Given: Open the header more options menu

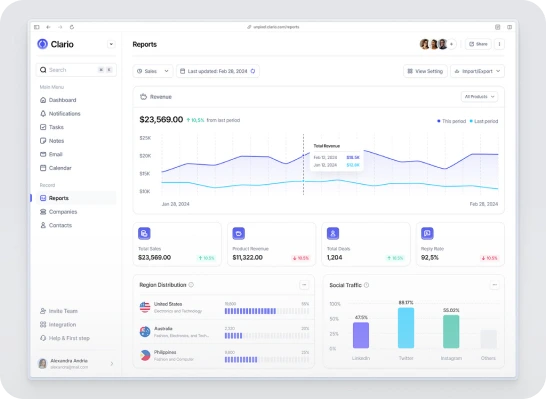Looking at the screenshot, I should [499, 44].
